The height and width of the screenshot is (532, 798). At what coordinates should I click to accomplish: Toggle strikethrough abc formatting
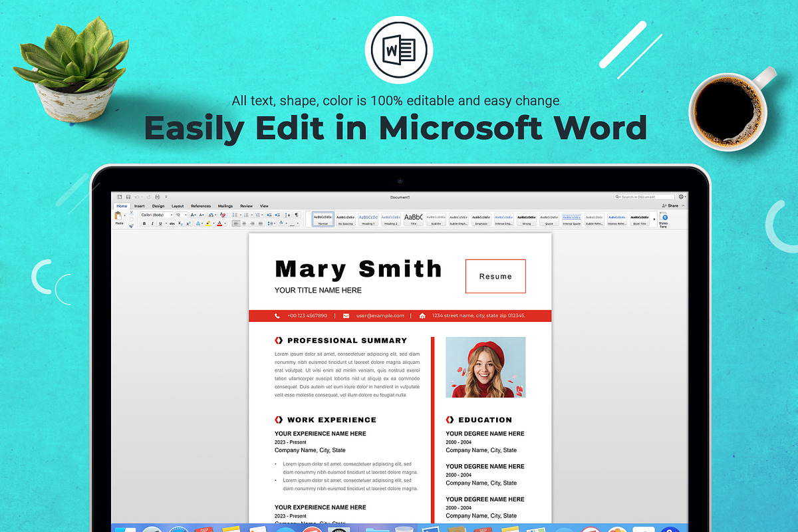pos(172,223)
